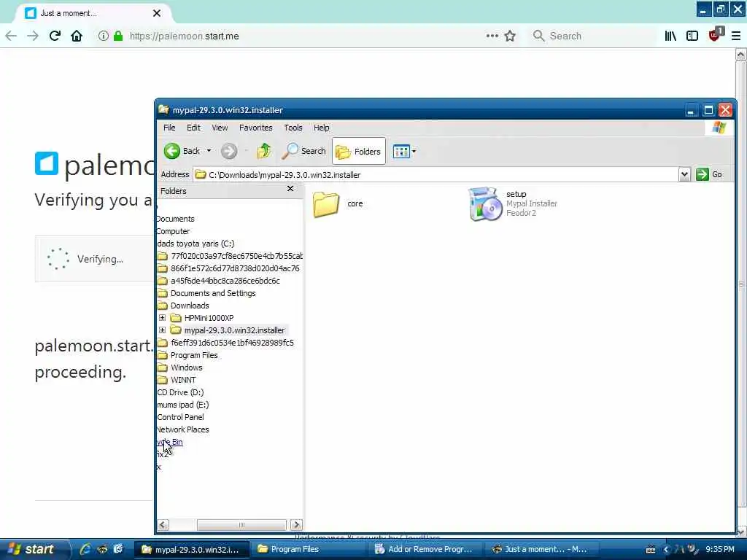Toggle the browser sidebar icon

692,36
